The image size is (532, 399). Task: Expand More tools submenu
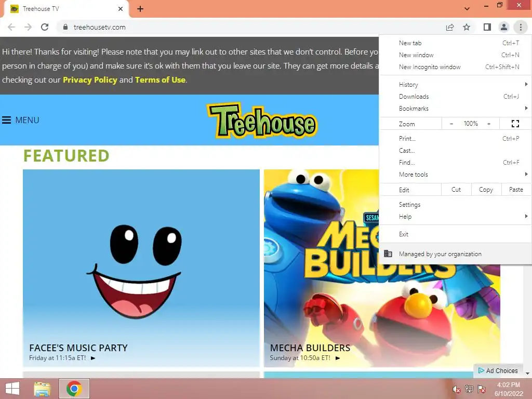point(455,175)
